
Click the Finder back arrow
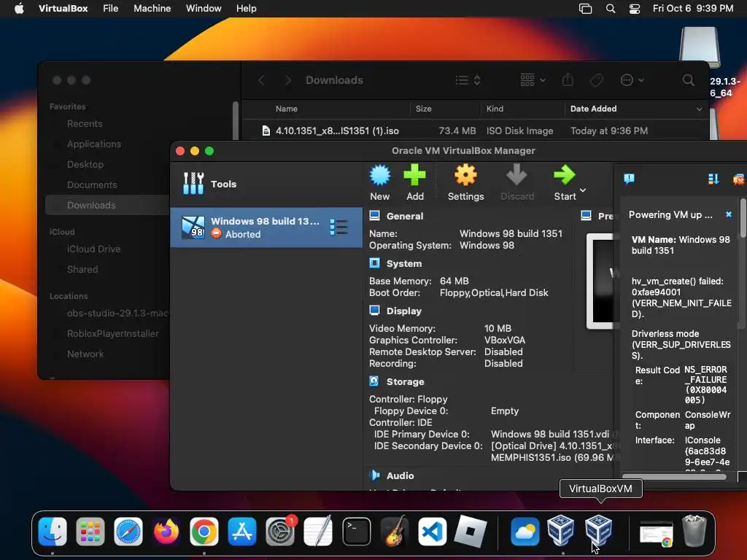point(261,80)
